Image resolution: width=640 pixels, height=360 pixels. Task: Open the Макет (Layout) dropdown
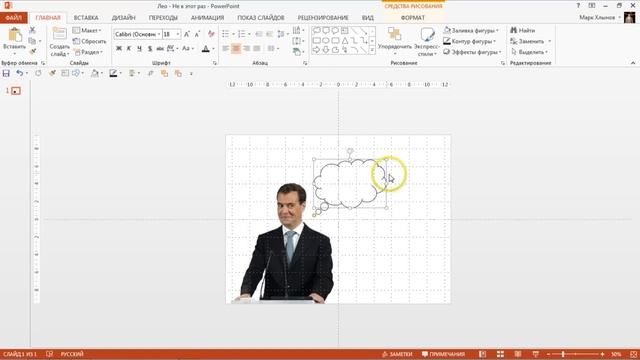87,30
